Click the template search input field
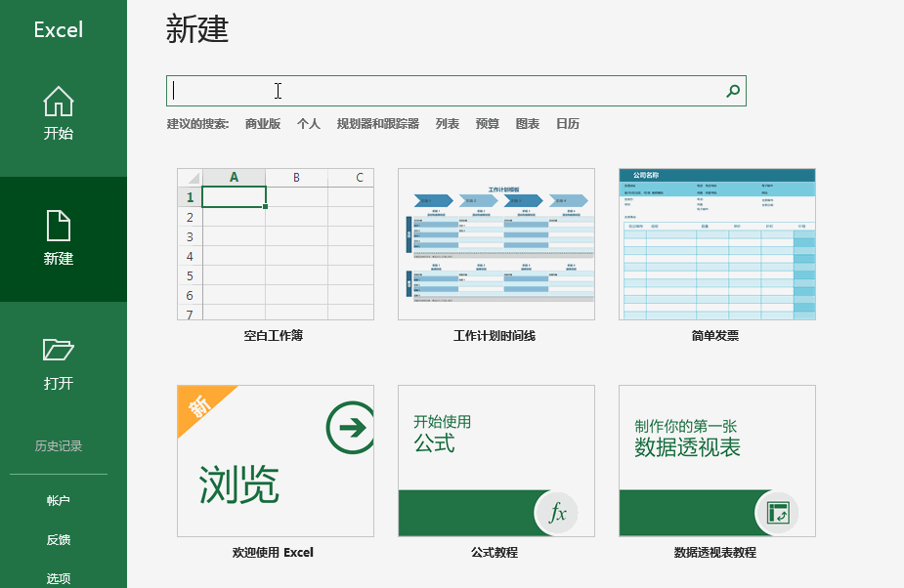 (x=456, y=91)
